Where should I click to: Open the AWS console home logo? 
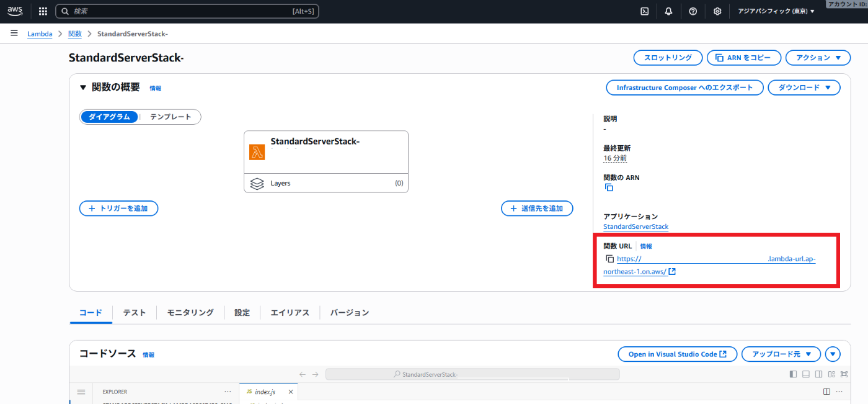click(x=15, y=11)
